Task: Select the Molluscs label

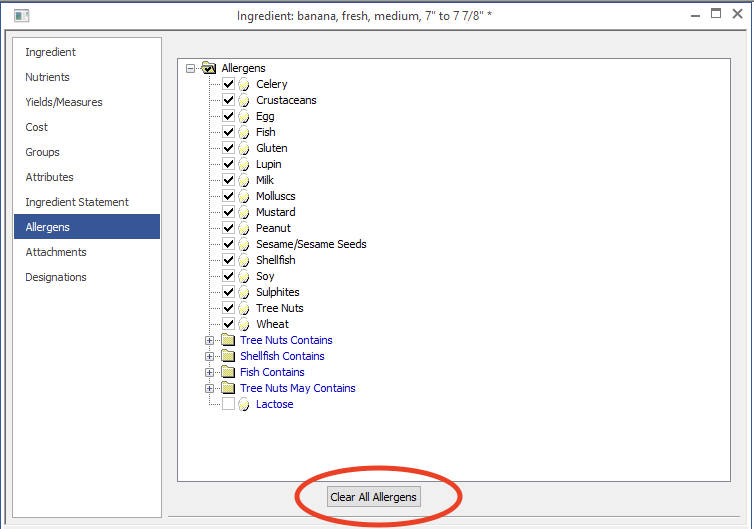Action: [276, 196]
